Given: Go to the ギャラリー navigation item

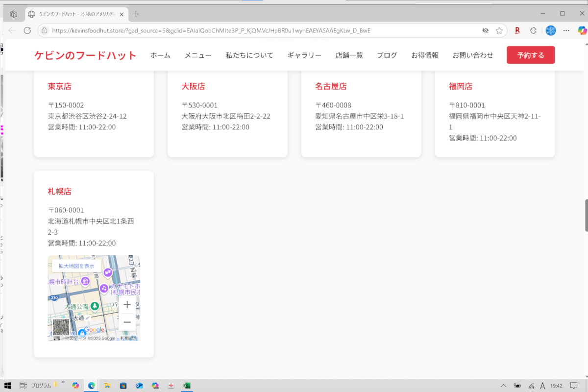Looking at the screenshot, I should tap(304, 55).
